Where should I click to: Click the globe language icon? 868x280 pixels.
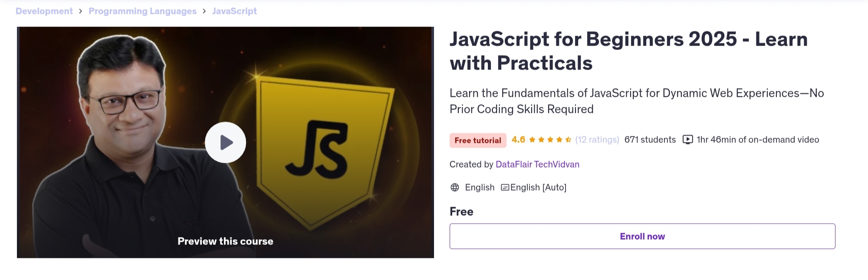(x=455, y=188)
